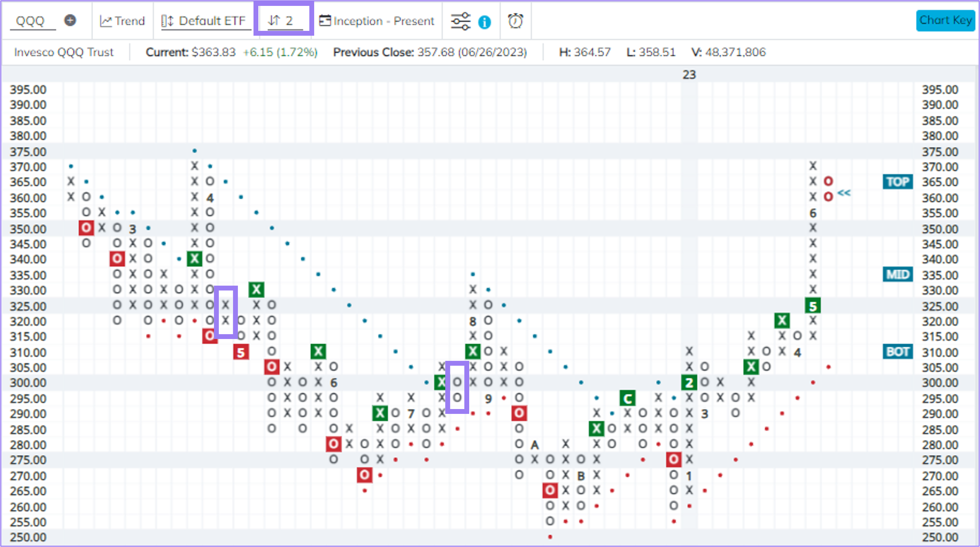Open the alarm clock alert icon
Image resolution: width=980 pixels, height=547 pixels.
516,21
